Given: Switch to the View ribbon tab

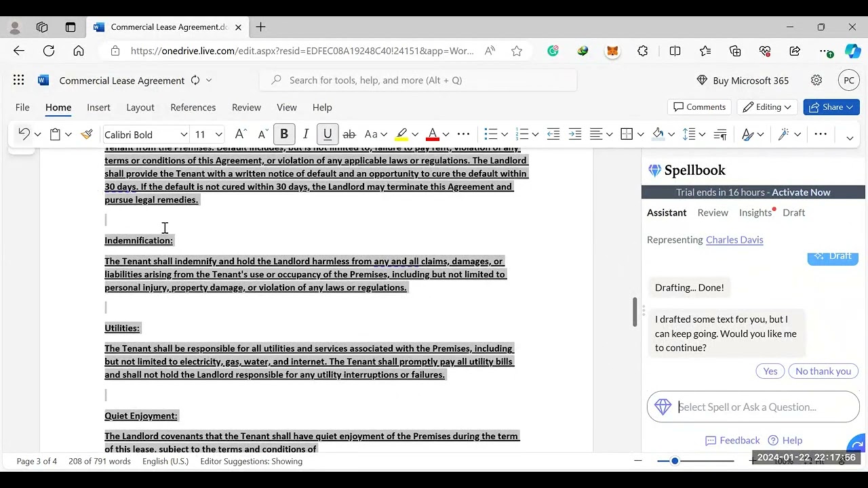Looking at the screenshot, I should [287, 107].
